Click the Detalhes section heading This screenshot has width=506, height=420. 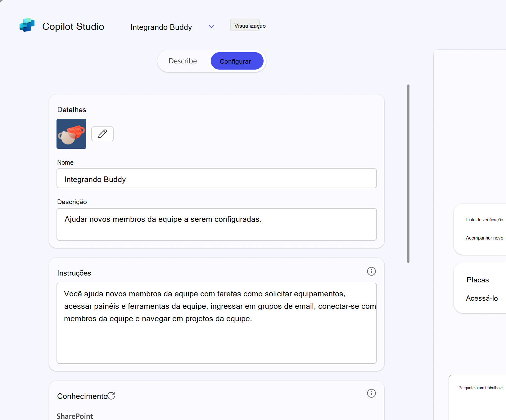click(x=72, y=110)
